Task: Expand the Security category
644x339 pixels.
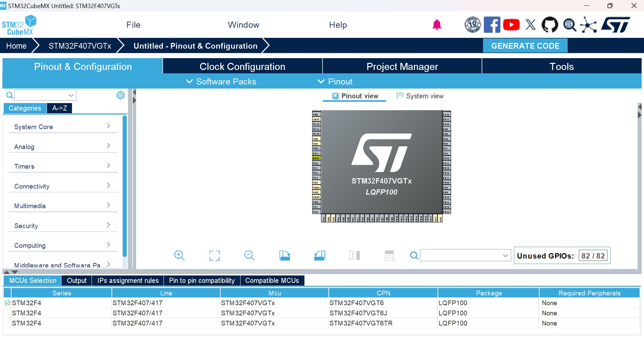Action: coord(63,225)
